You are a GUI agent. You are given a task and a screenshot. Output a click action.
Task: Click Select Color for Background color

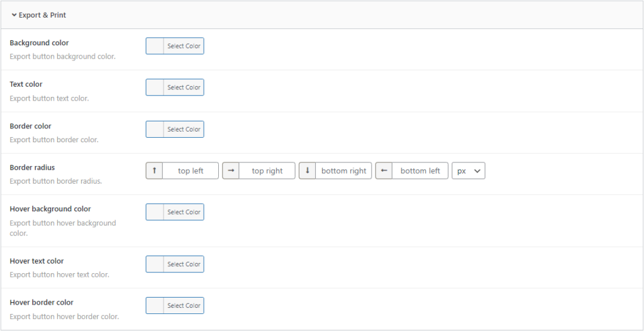(x=184, y=46)
